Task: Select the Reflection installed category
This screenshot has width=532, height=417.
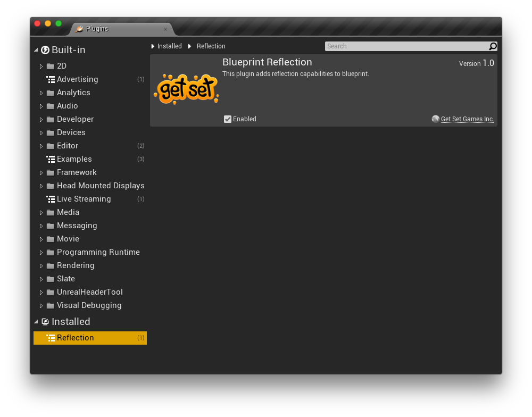Action: pyautogui.click(x=90, y=338)
